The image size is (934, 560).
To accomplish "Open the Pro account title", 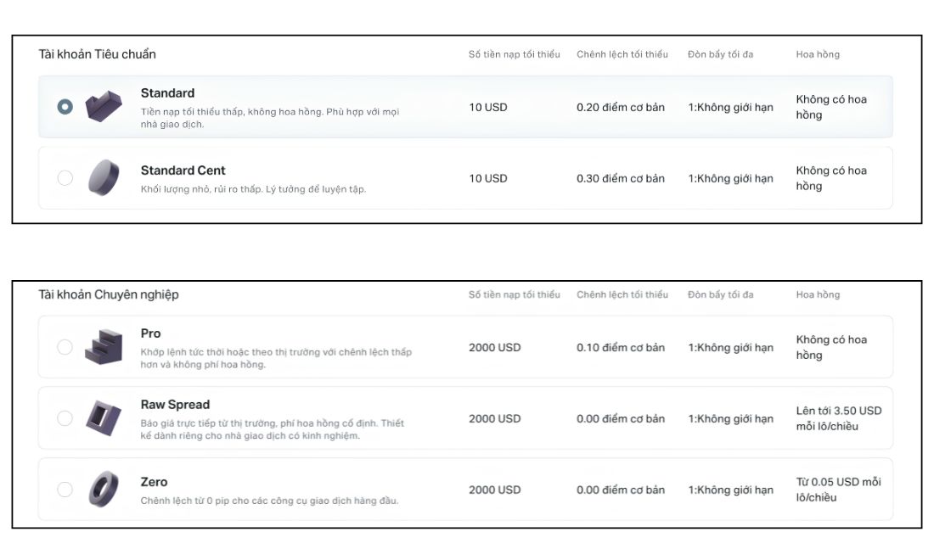I will tap(150, 333).
